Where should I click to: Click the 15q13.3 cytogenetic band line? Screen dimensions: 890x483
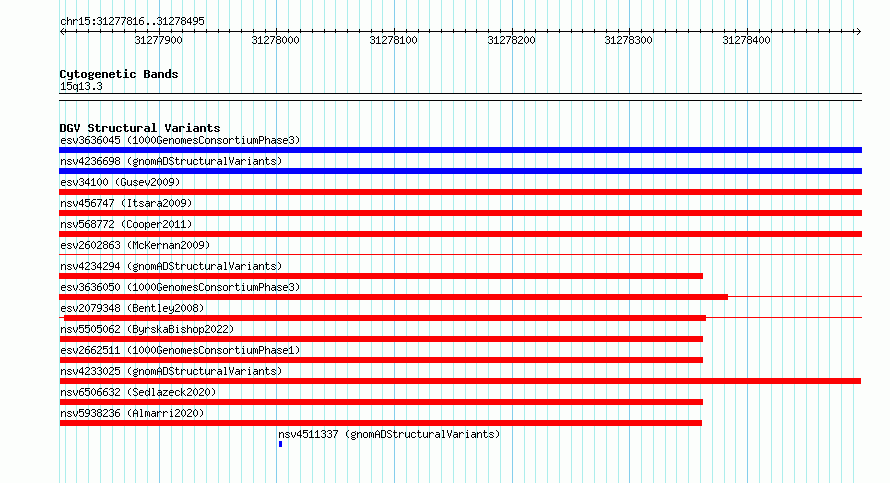pyautogui.click(x=460, y=97)
